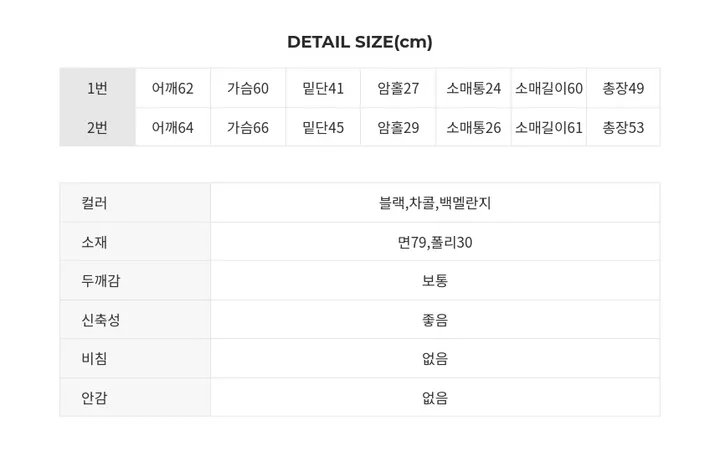The width and height of the screenshot is (720, 451).
Task: Click the 가슴66 cell
Action: 248,127
